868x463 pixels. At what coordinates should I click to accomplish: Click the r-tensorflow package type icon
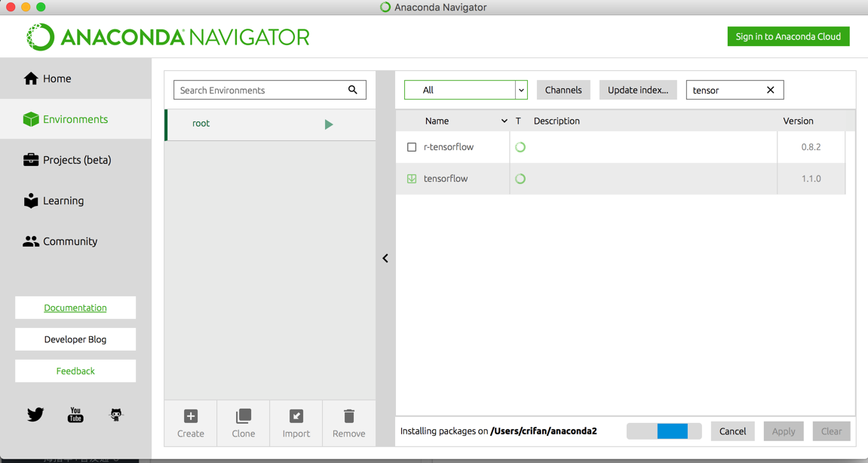[x=520, y=147]
